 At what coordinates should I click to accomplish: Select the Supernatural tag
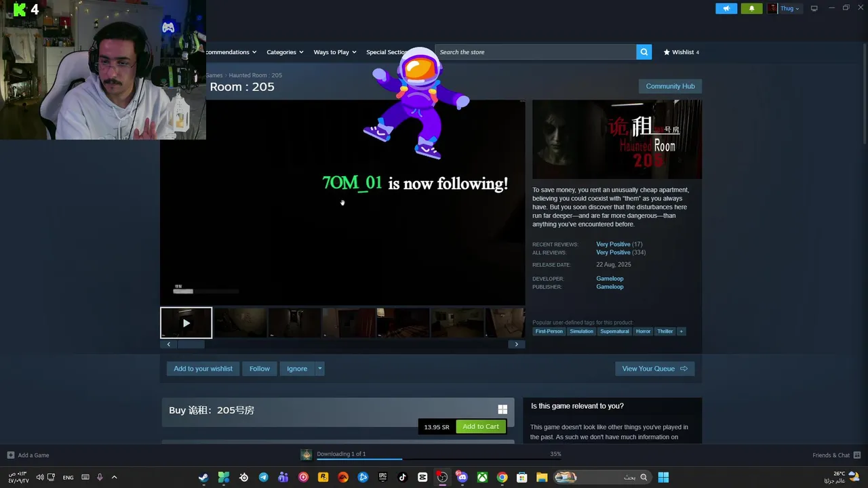coord(614,331)
